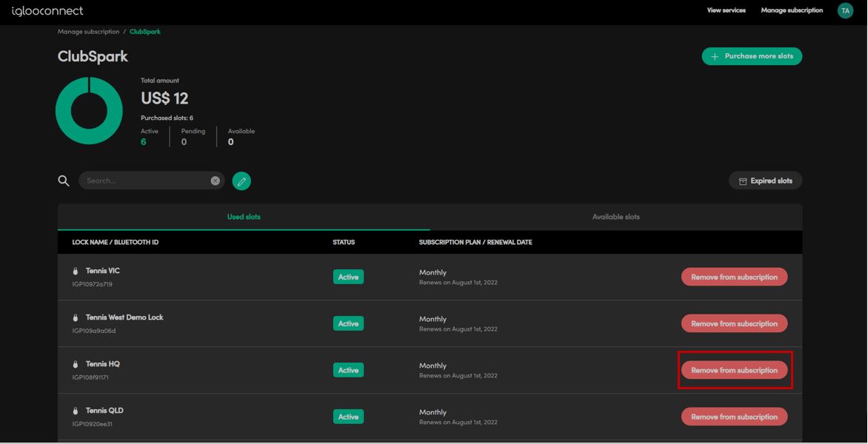Click SUBSCRIPTION PLAN / RENEWAL DATE header
Screen dimensions: 868x444
click(475, 242)
